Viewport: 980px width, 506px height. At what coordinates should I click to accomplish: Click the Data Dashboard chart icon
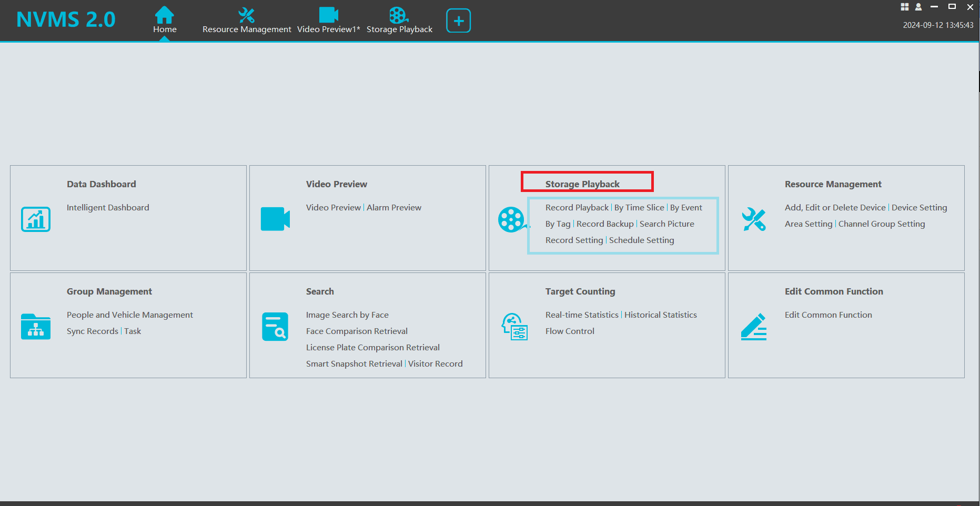coord(35,219)
